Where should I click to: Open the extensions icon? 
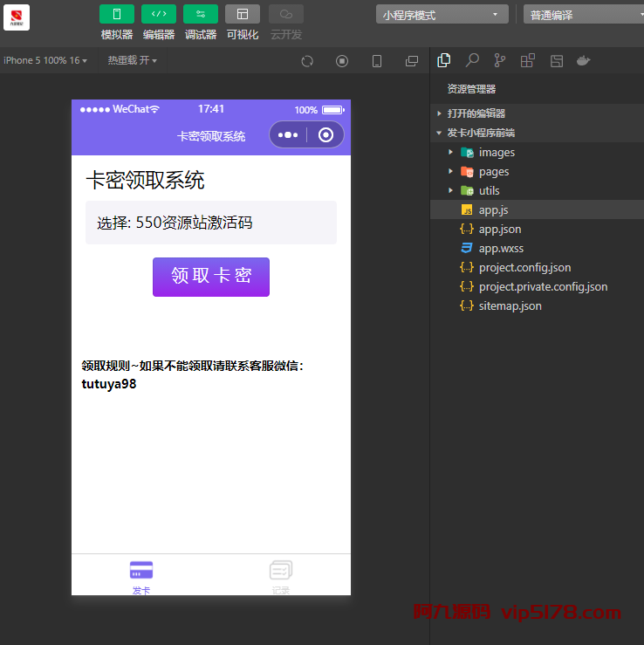[528, 60]
